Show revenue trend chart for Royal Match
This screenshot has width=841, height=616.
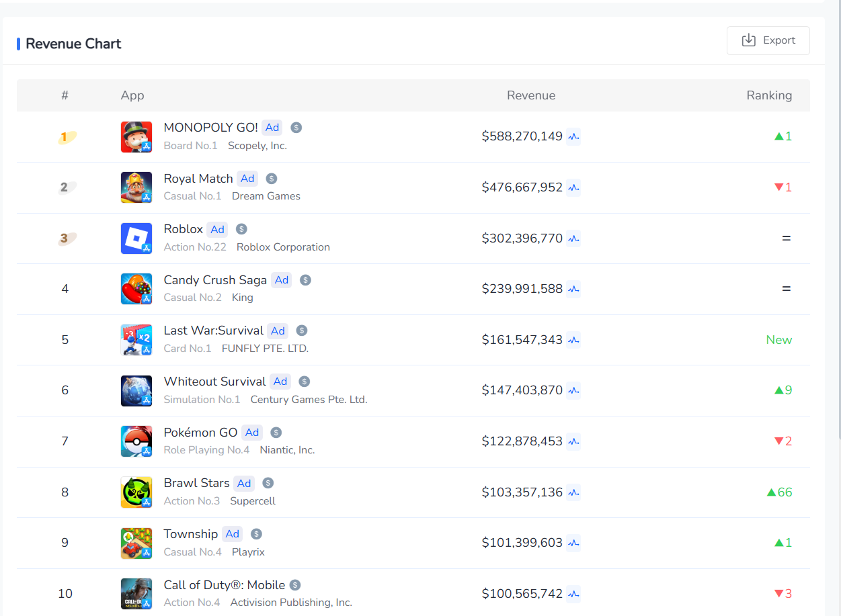click(573, 187)
